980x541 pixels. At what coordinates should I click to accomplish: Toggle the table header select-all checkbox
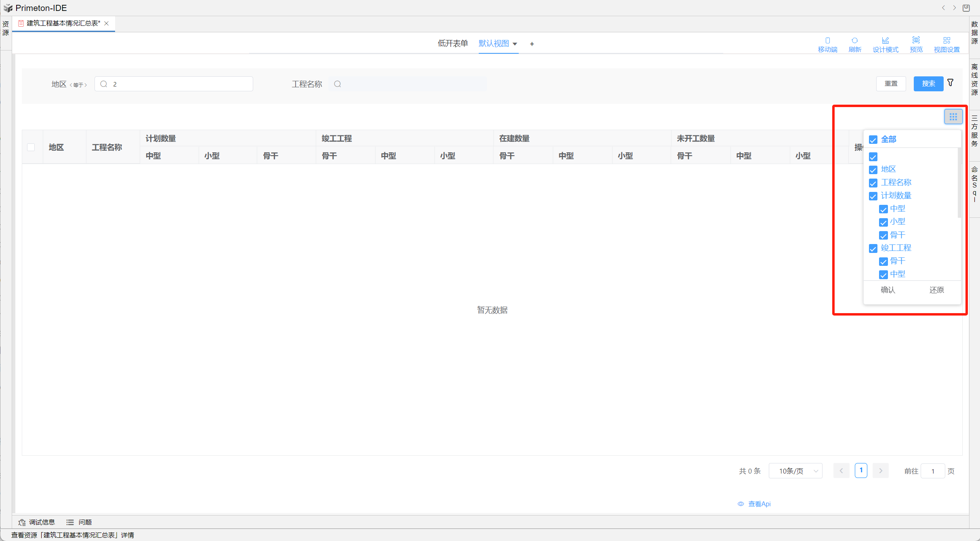(x=31, y=147)
